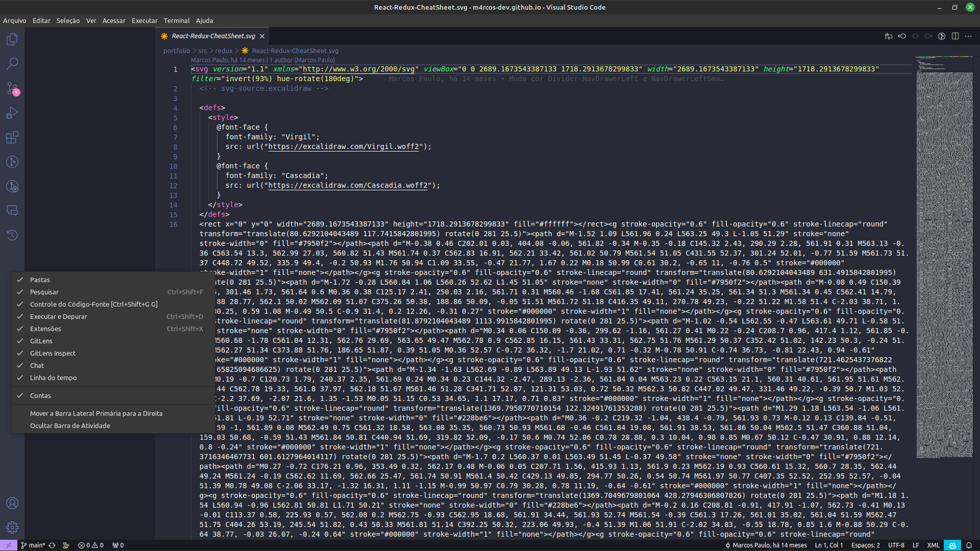The image size is (980, 551).
Task: Select the React-Redux-CheatSheet.svg editor tab
Action: pyautogui.click(x=213, y=36)
